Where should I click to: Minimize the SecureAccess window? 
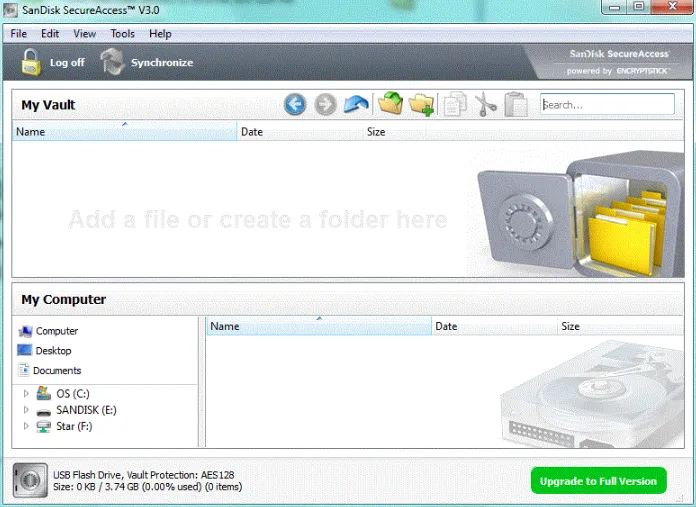(x=615, y=7)
